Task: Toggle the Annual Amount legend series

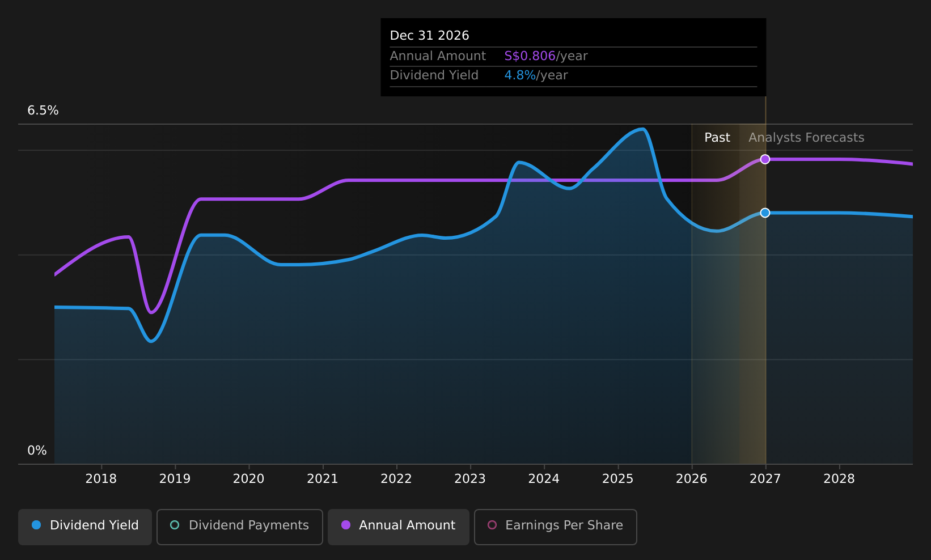Action: coord(399,527)
